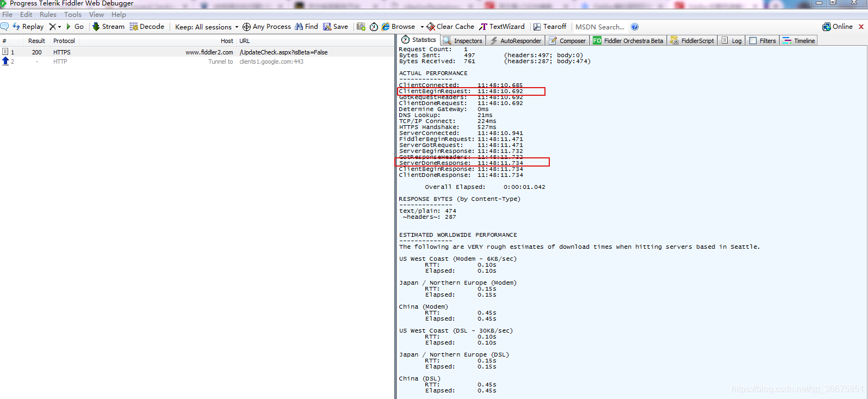This screenshot has width=868, height=399.
Task: Open the TextWizard tool
Action: coord(502,27)
